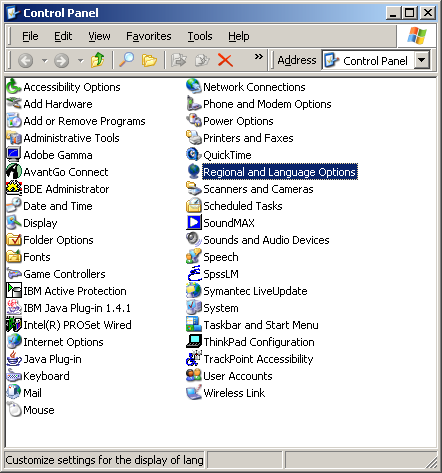The image size is (442, 473).
Task: Open the TrackPoint Accessibility icon
Action: 194,359
